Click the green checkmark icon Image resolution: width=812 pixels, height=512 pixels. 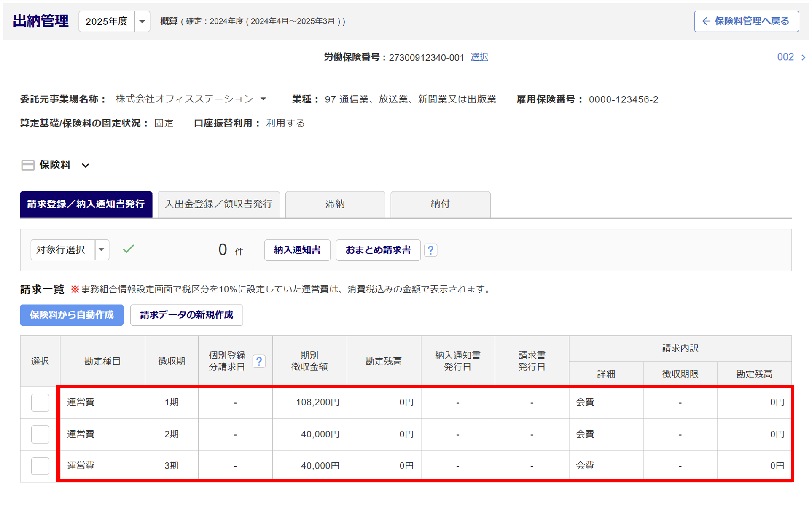(x=128, y=249)
